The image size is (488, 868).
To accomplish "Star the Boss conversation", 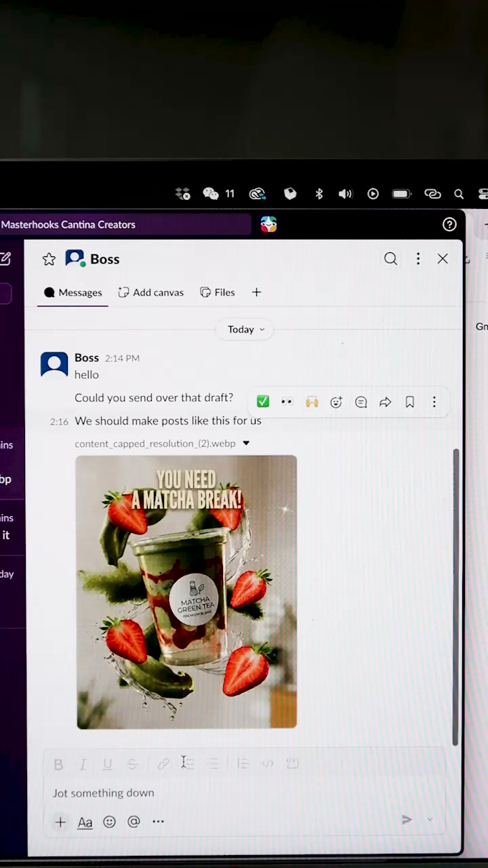I will (49, 259).
